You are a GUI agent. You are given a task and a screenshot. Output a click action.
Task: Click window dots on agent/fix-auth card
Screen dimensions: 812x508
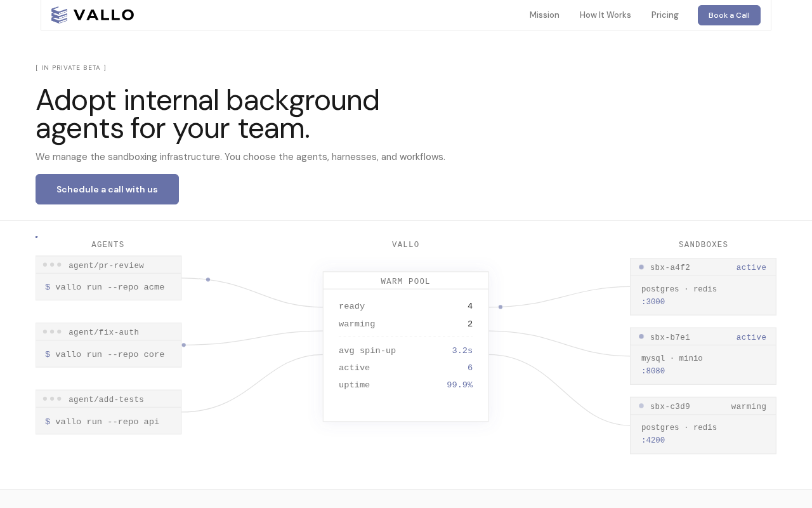click(52, 331)
